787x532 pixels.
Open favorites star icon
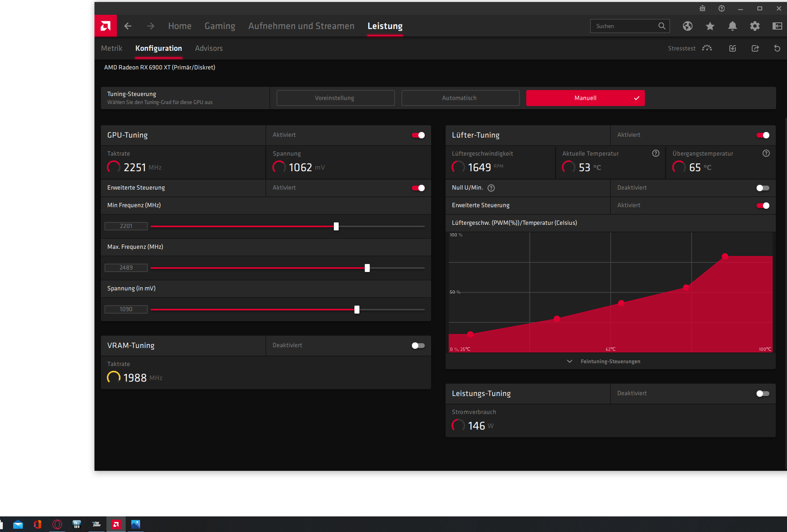pyautogui.click(x=710, y=26)
